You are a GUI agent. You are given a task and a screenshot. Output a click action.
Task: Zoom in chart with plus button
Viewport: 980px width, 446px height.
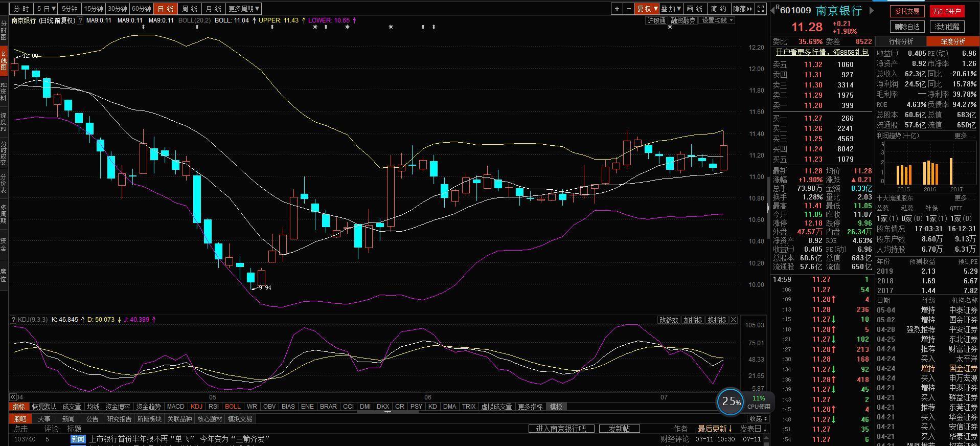click(617, 9)
